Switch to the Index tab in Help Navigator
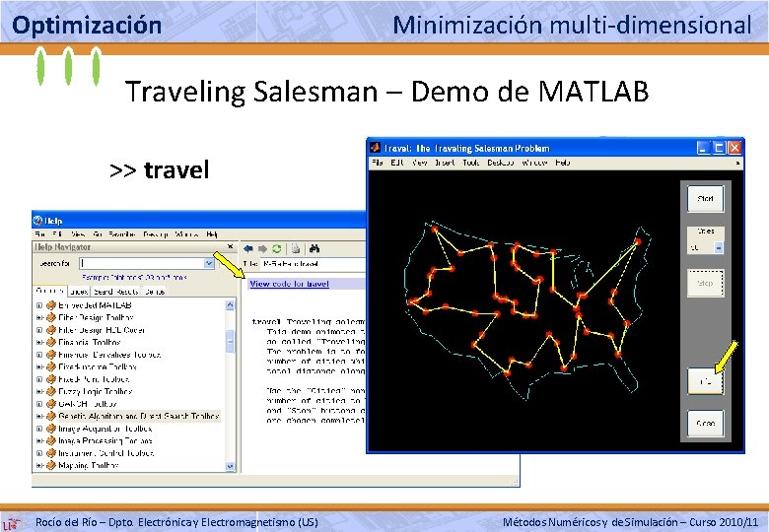The image size is (769, 532). tap(79, 292)
